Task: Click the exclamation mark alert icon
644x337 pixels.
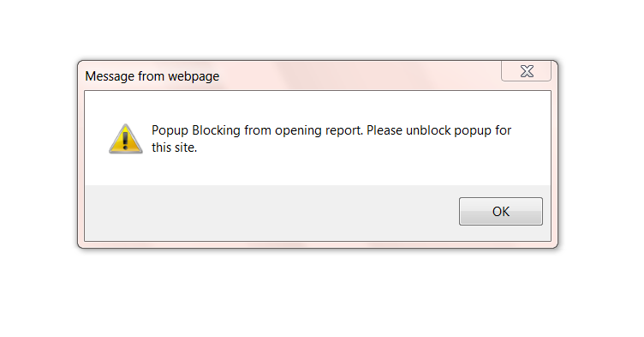Action: tap(126, 139)
